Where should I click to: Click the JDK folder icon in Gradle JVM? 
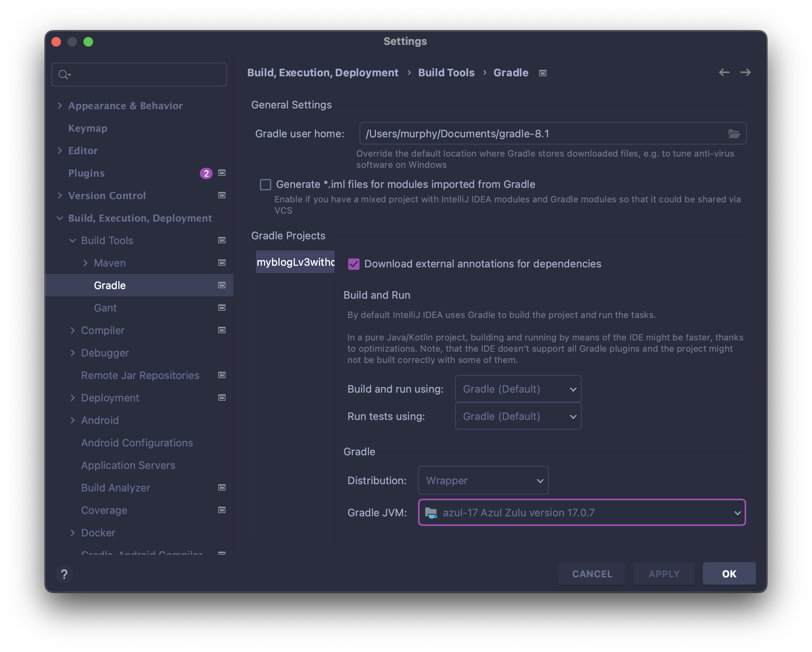[x=431, y=513]
